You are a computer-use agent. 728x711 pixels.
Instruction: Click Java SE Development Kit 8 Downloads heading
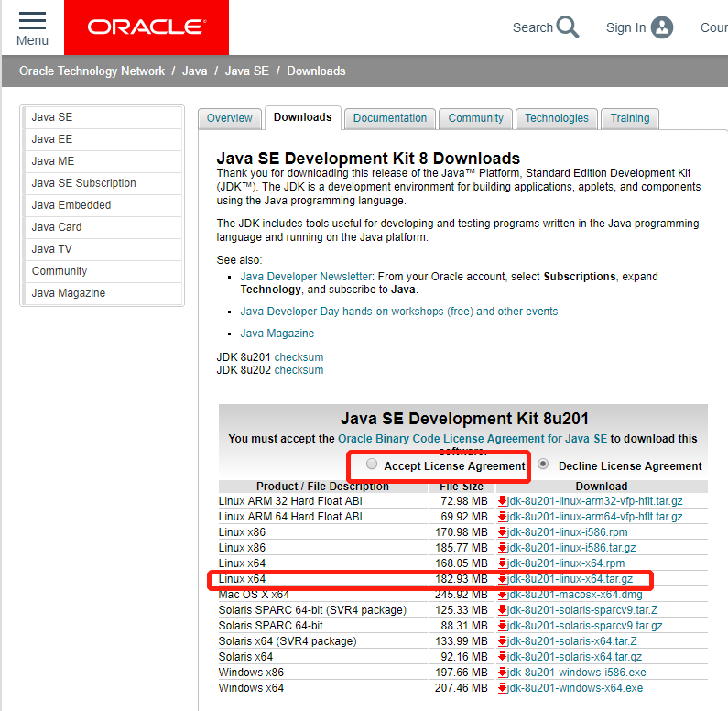click(368, 159)
